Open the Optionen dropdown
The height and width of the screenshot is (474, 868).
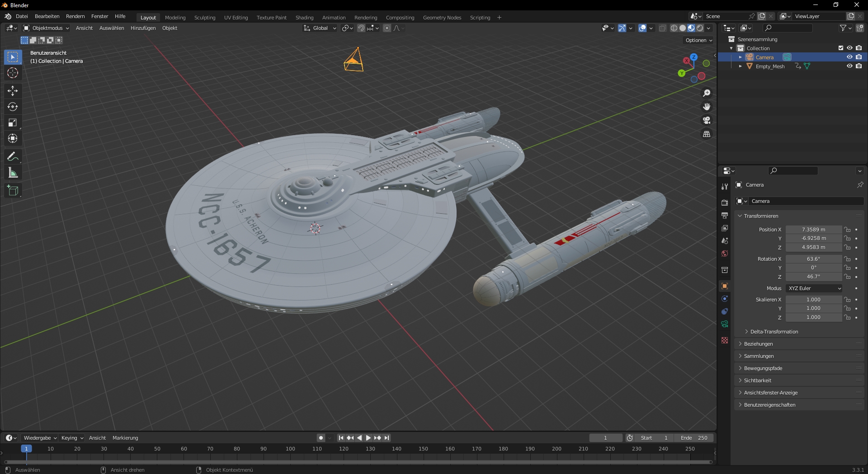point(698,40)
